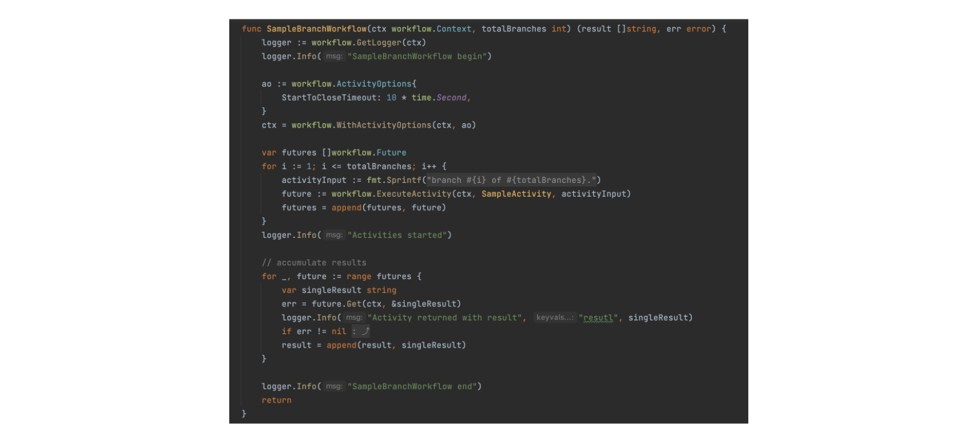The height and width of the screenshot is (442, 980).
Task: Click totalBranches in the for loop condition
Action: click(379, 166)
